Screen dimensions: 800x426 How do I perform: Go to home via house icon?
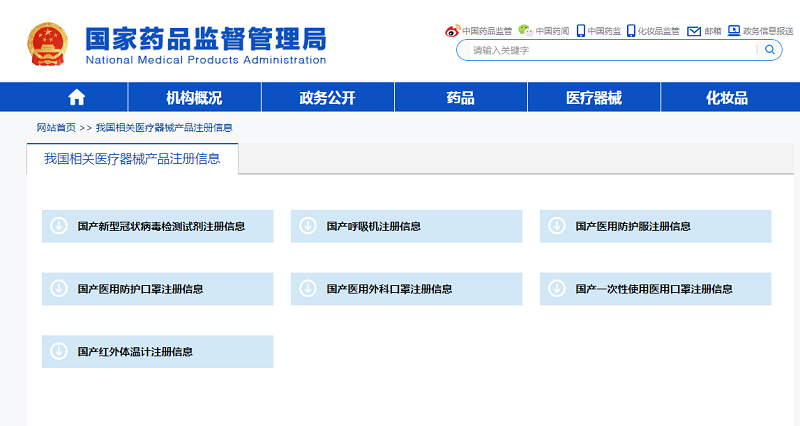tap(77, 97)
